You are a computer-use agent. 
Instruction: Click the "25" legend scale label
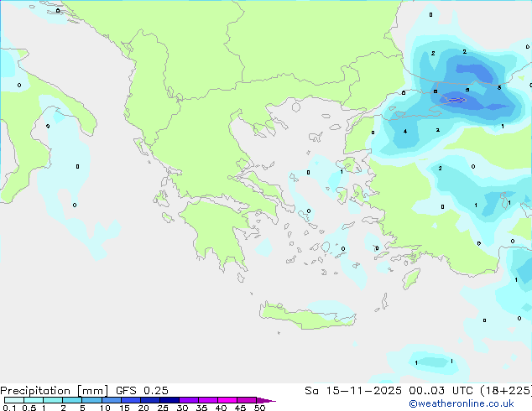click(x=163, y=408)
